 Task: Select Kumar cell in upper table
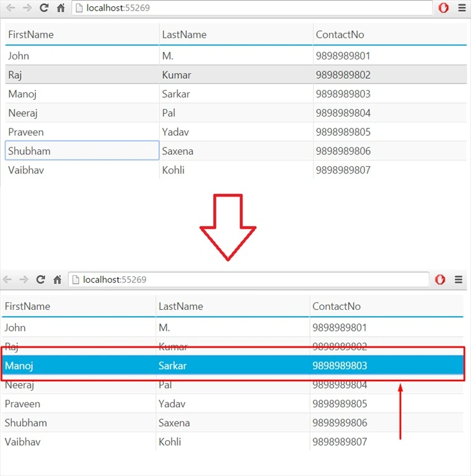point(236,74)
